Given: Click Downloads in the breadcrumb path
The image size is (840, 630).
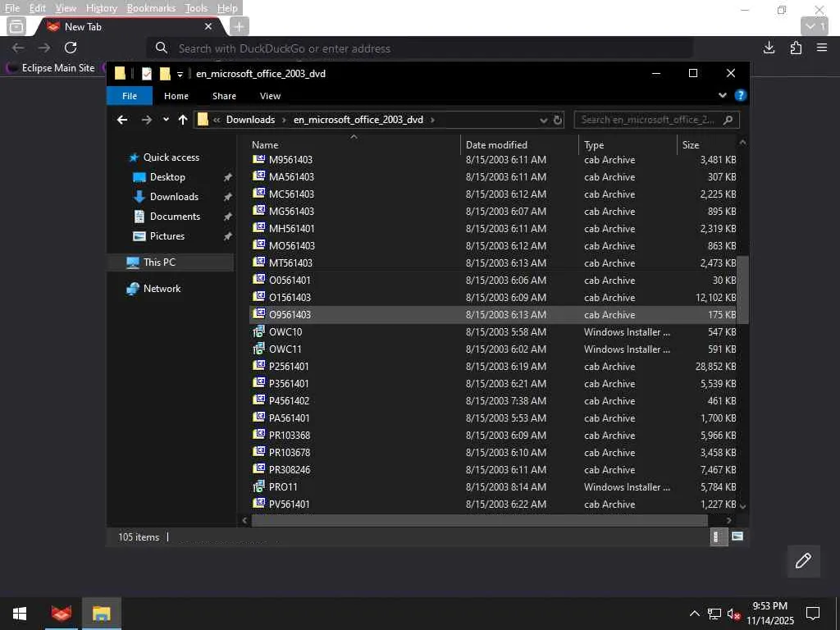Looking at the screenshot, I should tap(250, 120).
